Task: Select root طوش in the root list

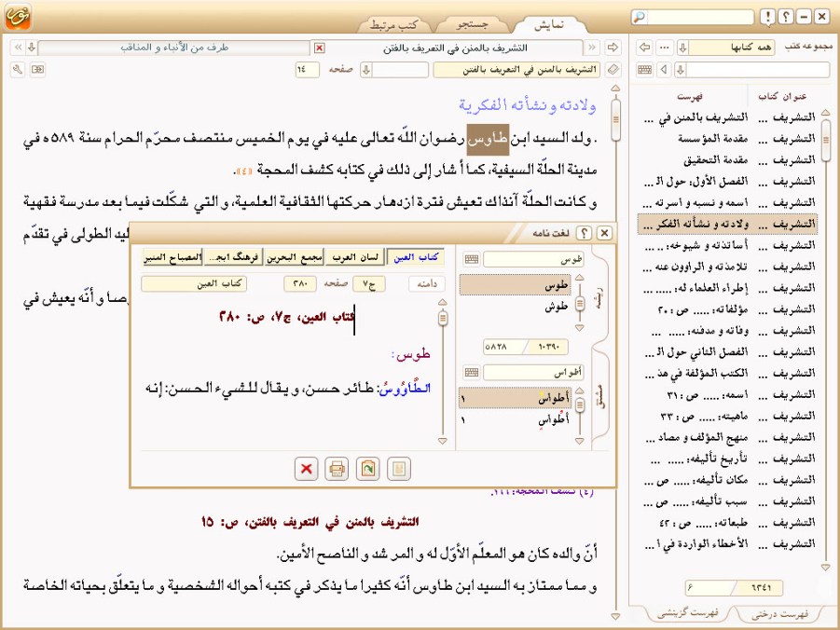Action: point(516,306)
